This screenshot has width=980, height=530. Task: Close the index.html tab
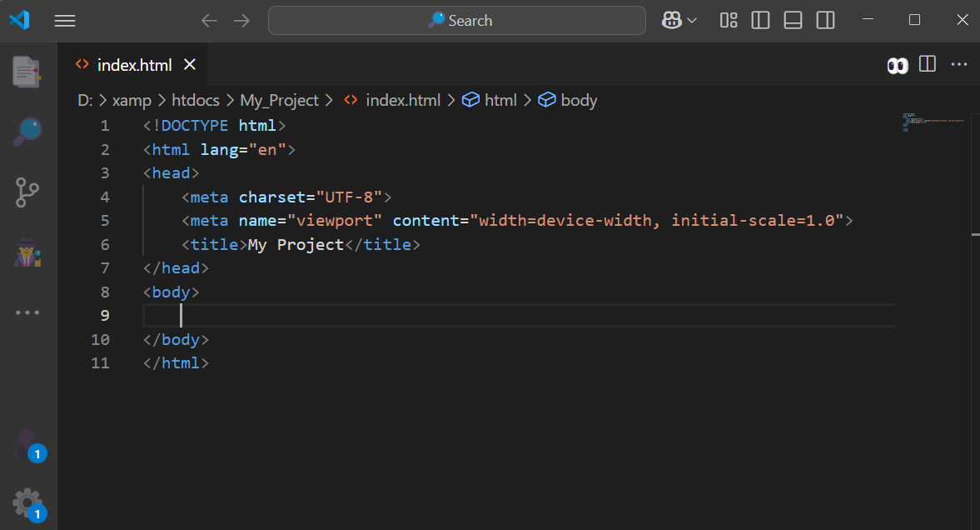tap(190, 65)
